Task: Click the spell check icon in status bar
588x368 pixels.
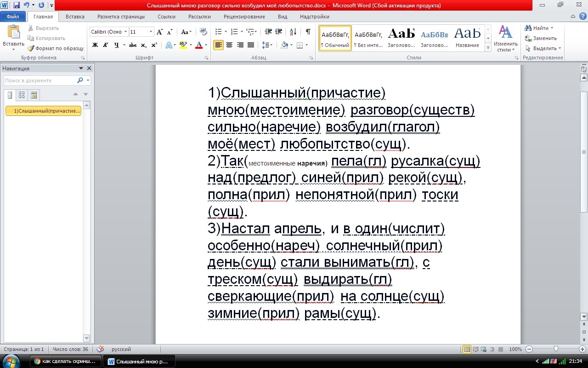Action: (x=100, y=349)
